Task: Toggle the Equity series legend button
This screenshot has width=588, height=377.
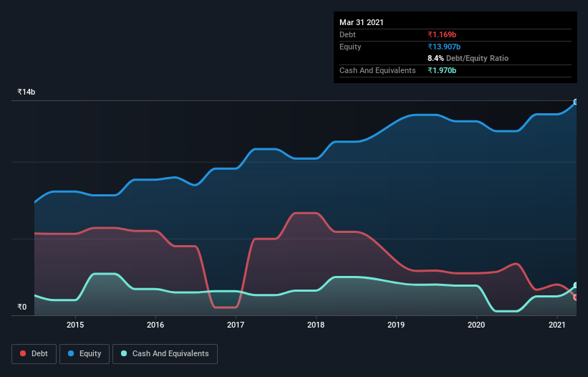Action: [85, 354]
